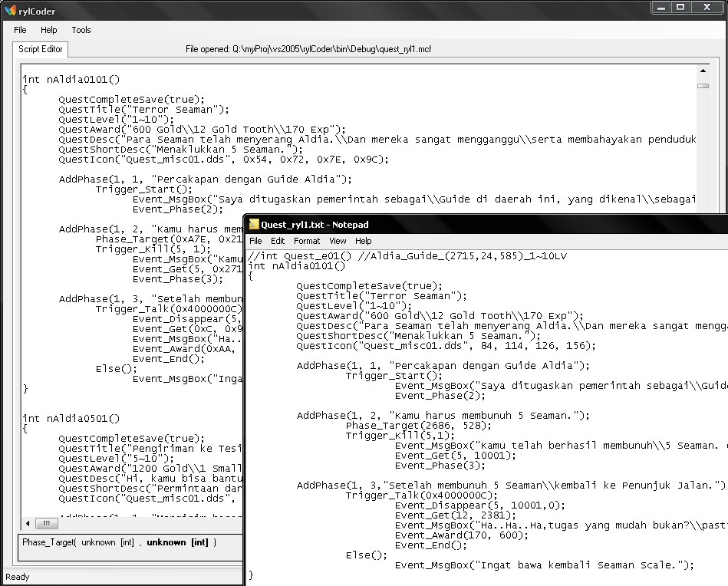The width and height of the screenshot is (728, 586).
Task: Click the rylCoder application icon in title bar
Action: click(x=8, y=11)
